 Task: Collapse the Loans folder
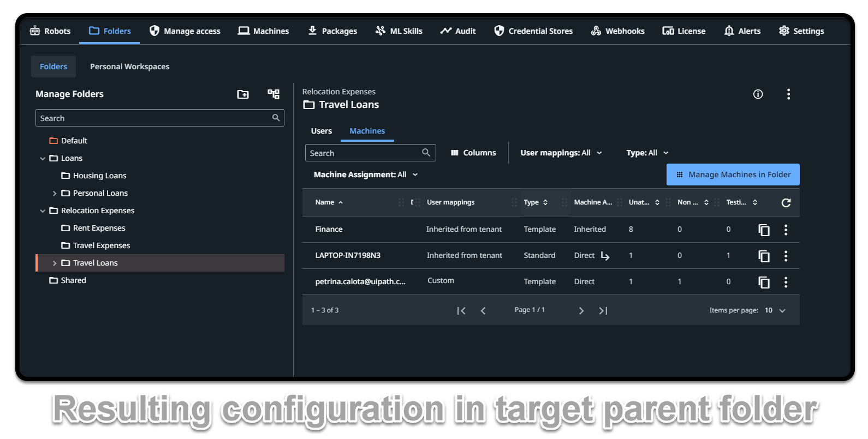pos(43,158)
